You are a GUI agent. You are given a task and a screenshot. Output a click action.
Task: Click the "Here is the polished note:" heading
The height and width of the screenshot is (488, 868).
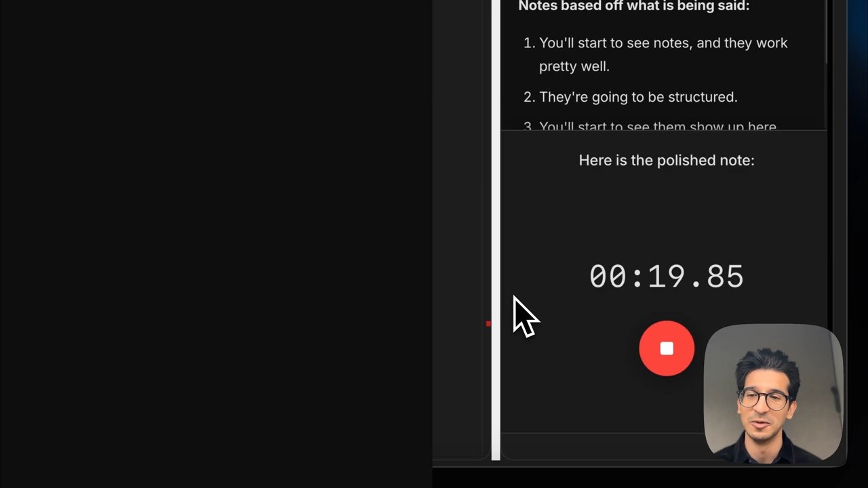[x=666, y=160]
